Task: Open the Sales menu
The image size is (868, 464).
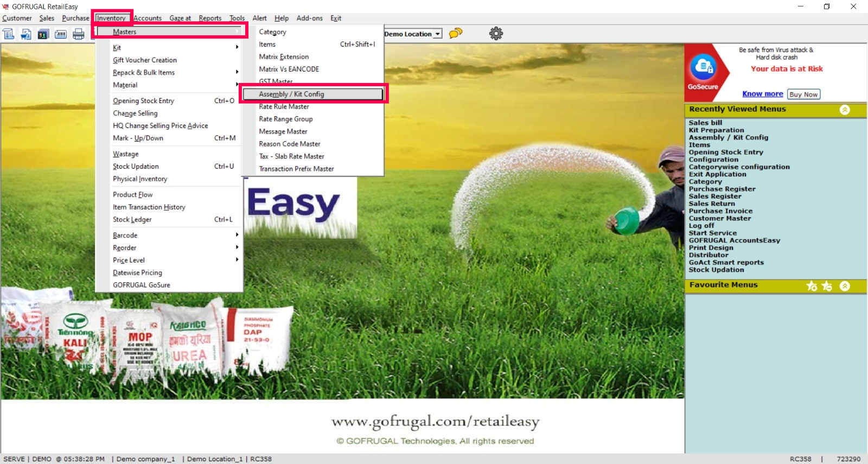Action: [x=47, y=18]
